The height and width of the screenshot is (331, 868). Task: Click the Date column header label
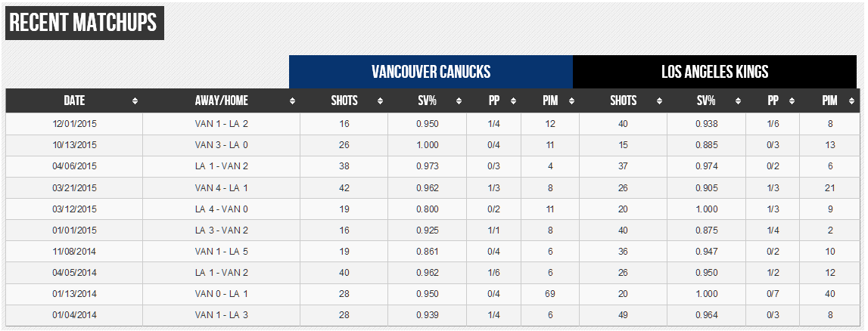click(74, 101)
